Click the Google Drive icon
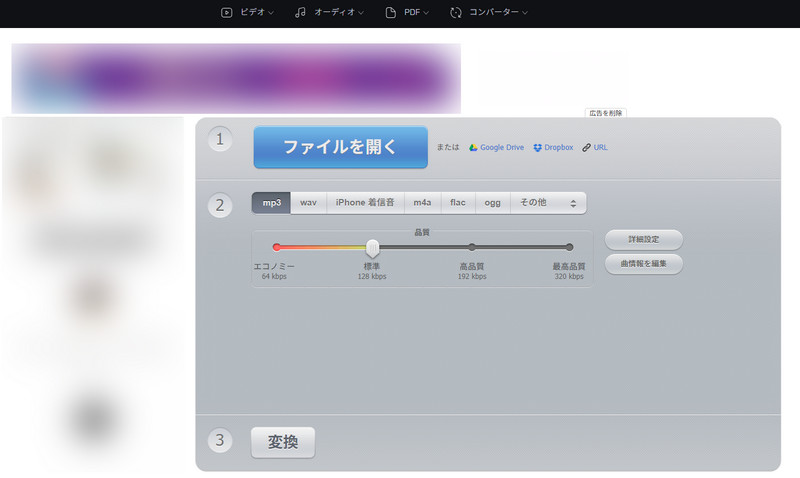The height and width of the screenshot is (478, 800). click(473, 147)
